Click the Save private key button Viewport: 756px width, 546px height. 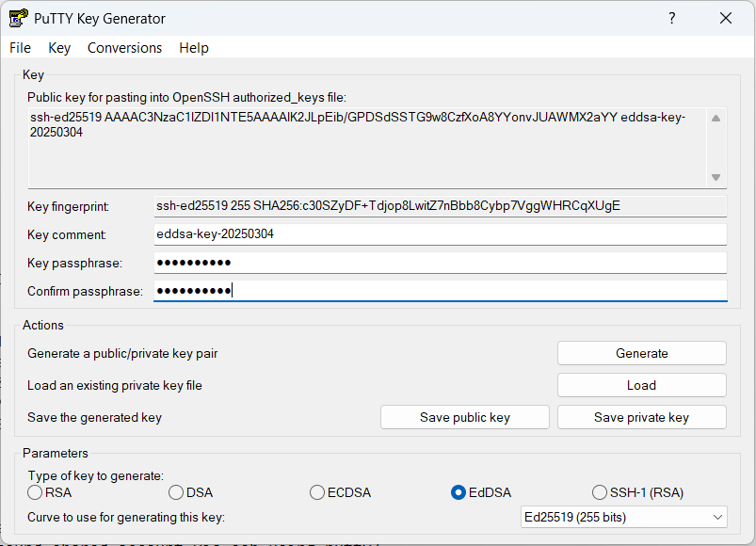pos(641,417)
